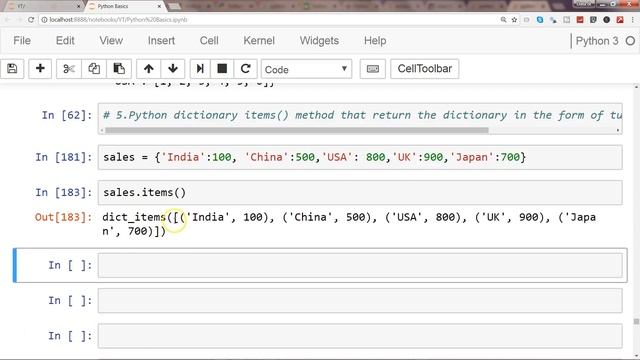Image resolution: width=640 pixels, height=360 pixels.
Task: Copy selected cells icon
Action: point(94,69)
